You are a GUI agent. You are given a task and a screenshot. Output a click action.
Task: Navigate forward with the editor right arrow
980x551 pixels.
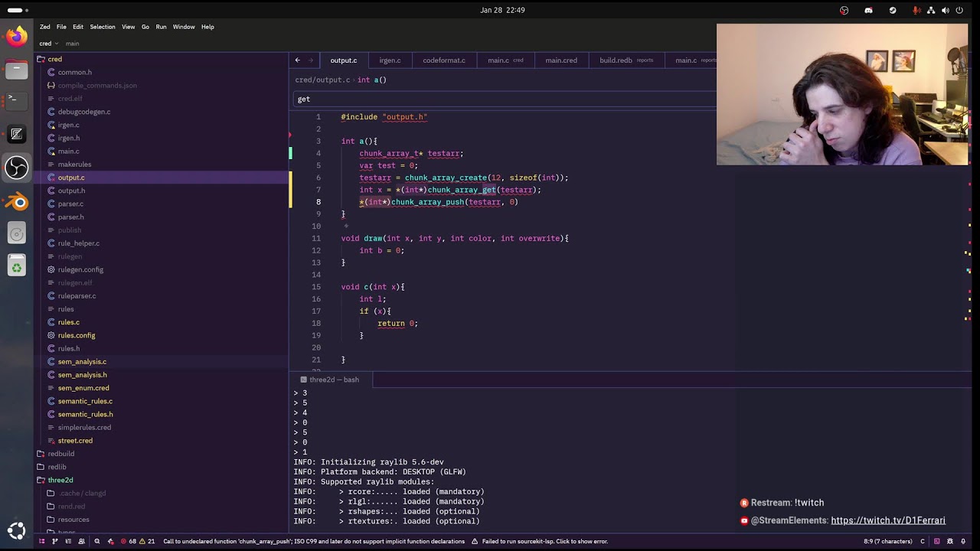pos(311,60)
